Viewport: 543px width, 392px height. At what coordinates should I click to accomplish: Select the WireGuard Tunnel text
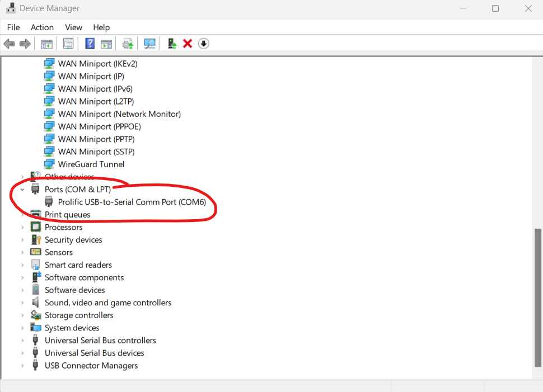91,164
